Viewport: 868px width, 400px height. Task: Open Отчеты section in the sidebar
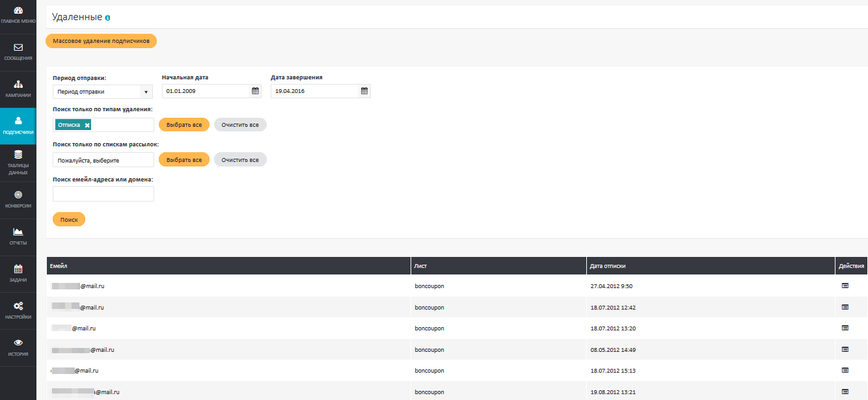tap(18, 237)
